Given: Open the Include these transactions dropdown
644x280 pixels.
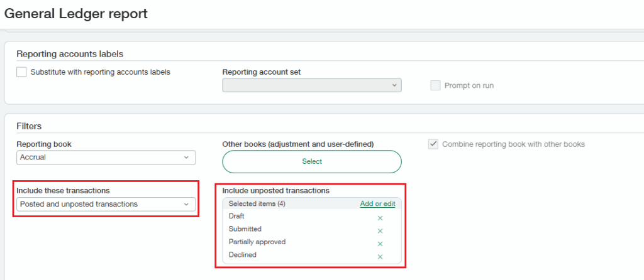Looking at the screenshot, I should coord(106,204).
